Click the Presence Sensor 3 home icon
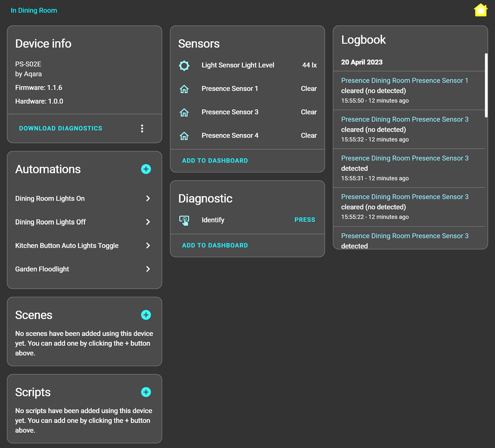The width and height of the screenshot is (495, 448). click(x=184, y=112)
